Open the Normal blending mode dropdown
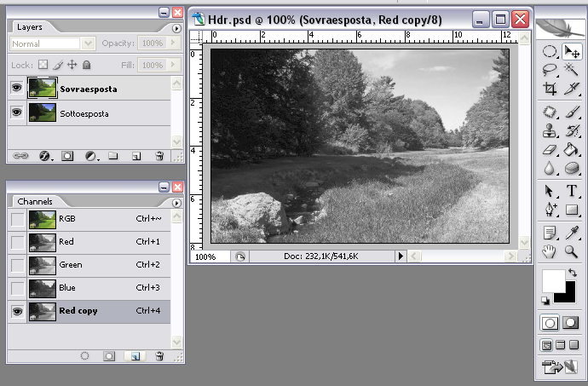Viewport: 588px width, 386px height. tap(53, 43)
